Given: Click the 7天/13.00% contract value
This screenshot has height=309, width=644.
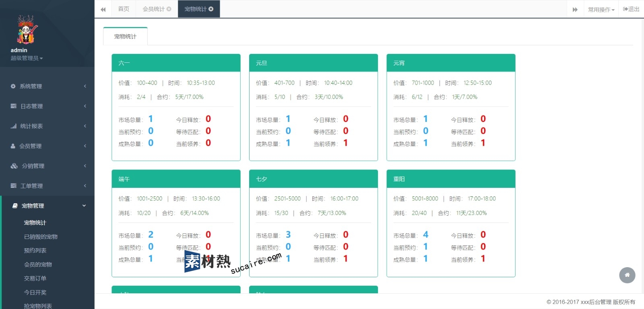Looking at the screenshot, I should click(332, 213).
